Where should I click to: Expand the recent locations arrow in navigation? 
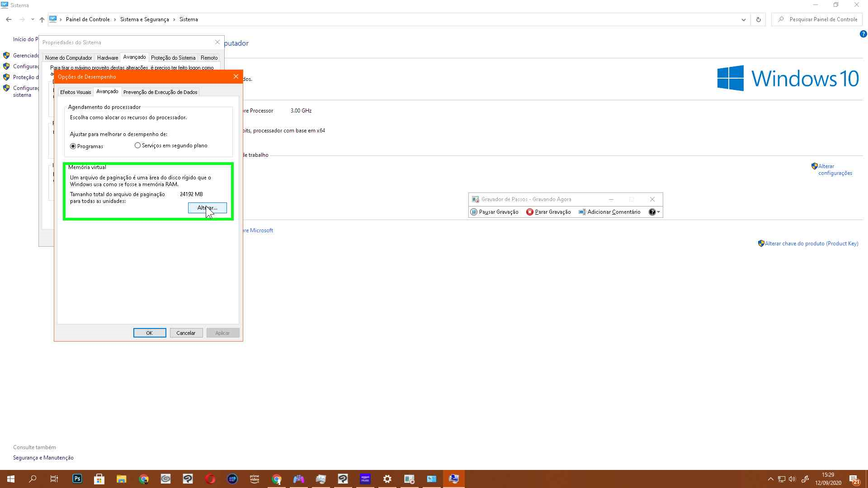point(33,19)
